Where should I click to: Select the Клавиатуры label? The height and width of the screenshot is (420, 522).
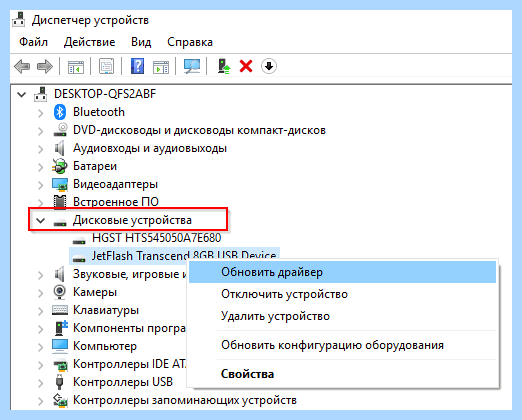point(106,310)
